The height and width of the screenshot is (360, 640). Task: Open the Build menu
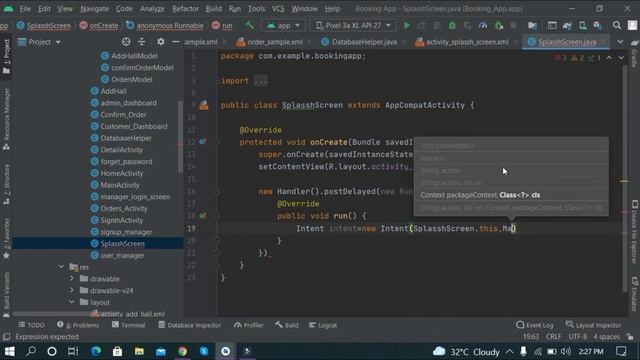pyautogui.click(x=213, y=9)
